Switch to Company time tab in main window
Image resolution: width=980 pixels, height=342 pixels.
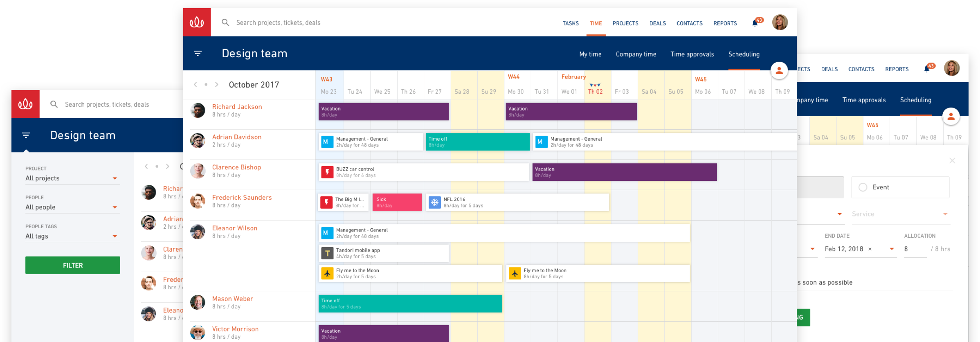pyautogui.click(x=636, y=54)
